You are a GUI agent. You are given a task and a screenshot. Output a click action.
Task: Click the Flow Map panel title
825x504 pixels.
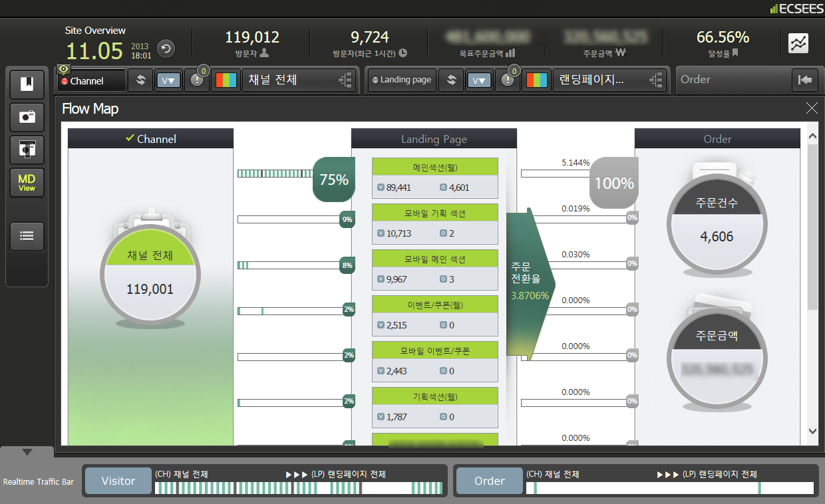pos(90,108)
